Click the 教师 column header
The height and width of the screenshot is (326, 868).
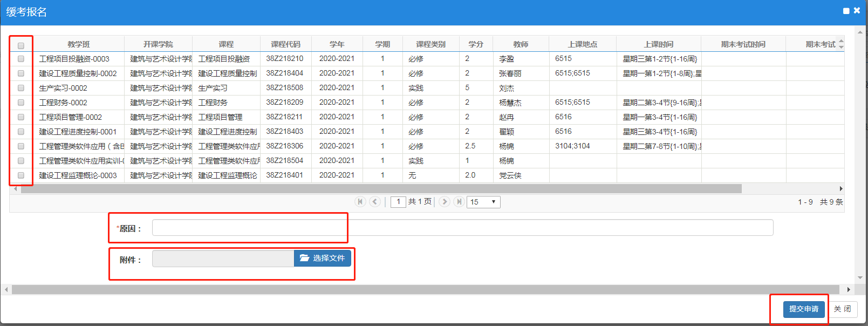pos(521,44)
